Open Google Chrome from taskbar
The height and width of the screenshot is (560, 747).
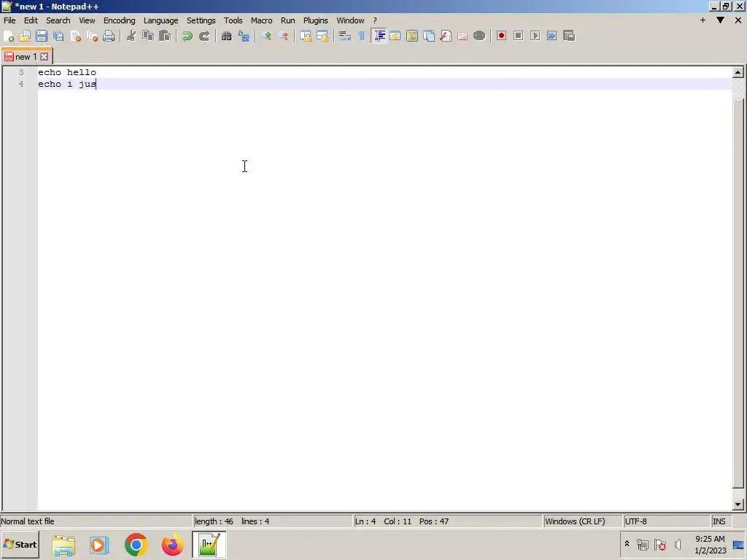[136, 545]
